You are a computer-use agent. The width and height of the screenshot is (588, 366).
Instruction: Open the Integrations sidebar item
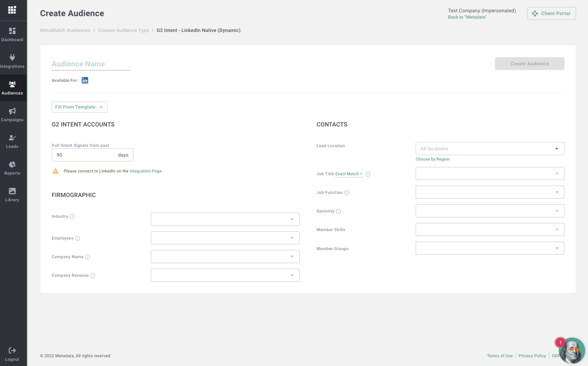click(12, 61)
